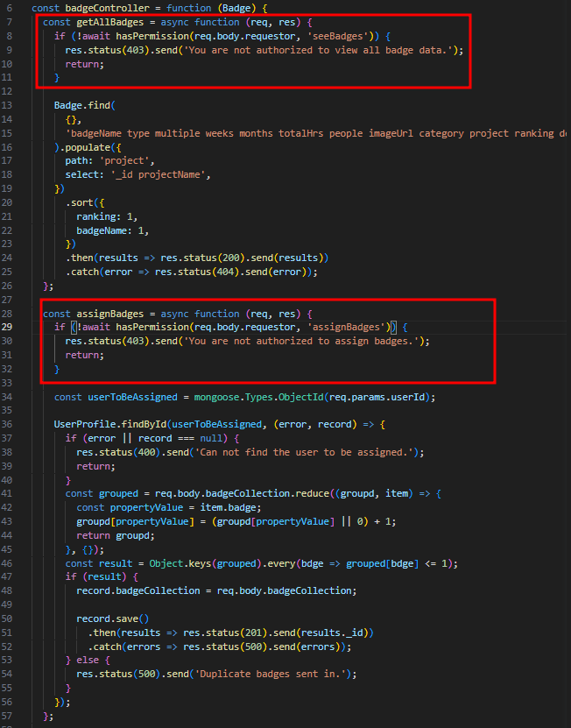Screen dimensions: 571x728
Task: Click res.status(404) on line 25
Action: 197,272
